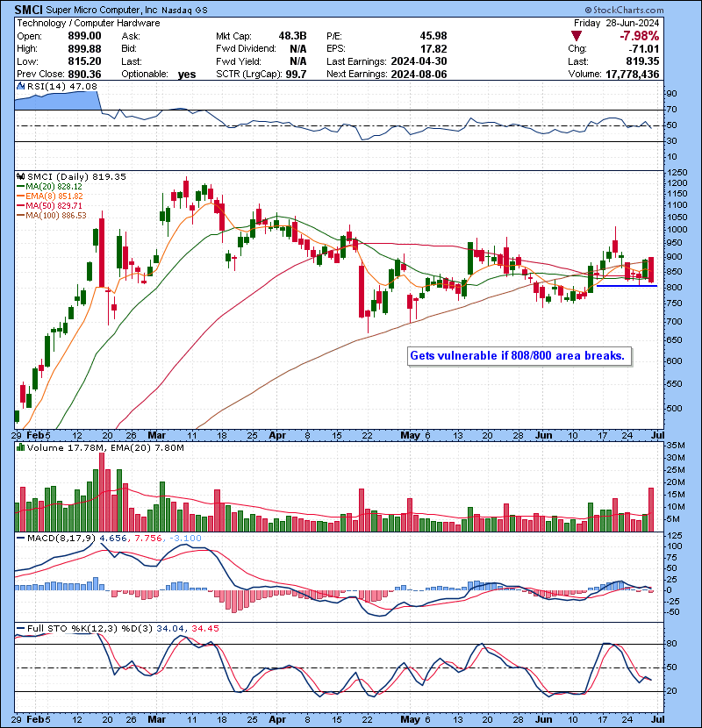Click the High value 899.88
Screen dimensions: 702x728
[84, 49]
